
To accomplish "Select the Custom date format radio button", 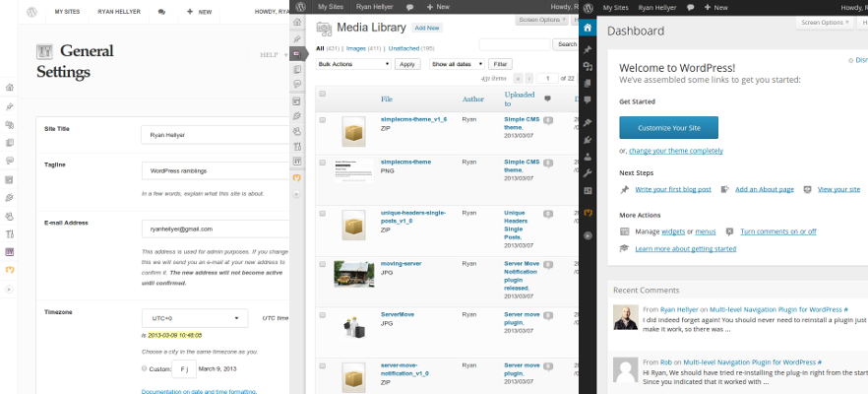I will point(146,369).
